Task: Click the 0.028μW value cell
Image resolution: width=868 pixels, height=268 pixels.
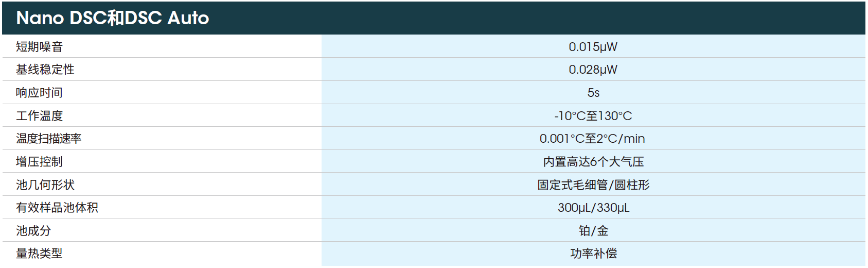Action: pos(593,70)
